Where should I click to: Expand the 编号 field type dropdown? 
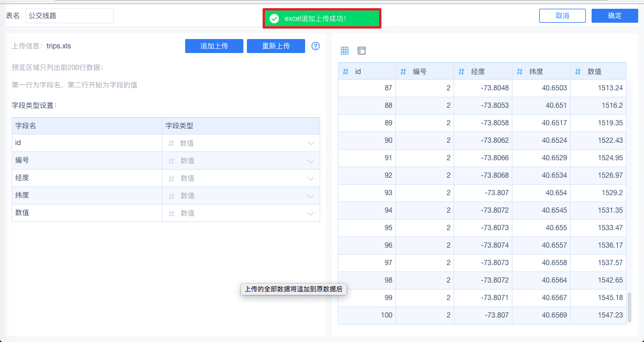point(310,161)
